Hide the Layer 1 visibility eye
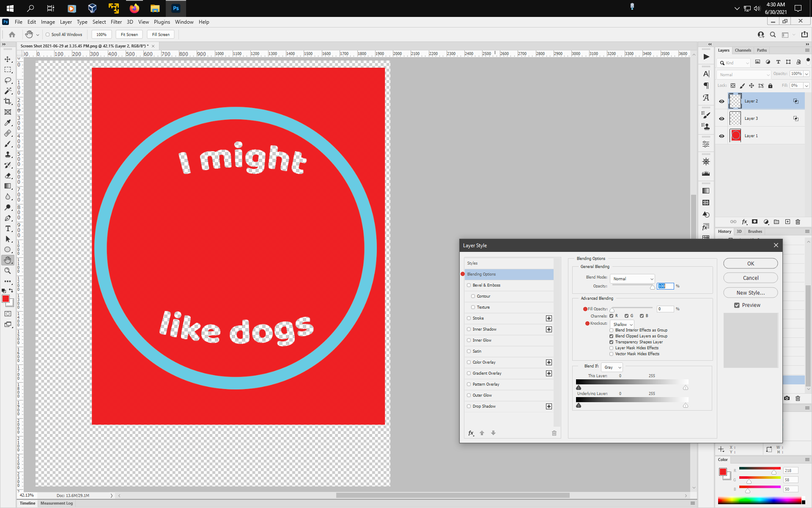 coord(721,136)
